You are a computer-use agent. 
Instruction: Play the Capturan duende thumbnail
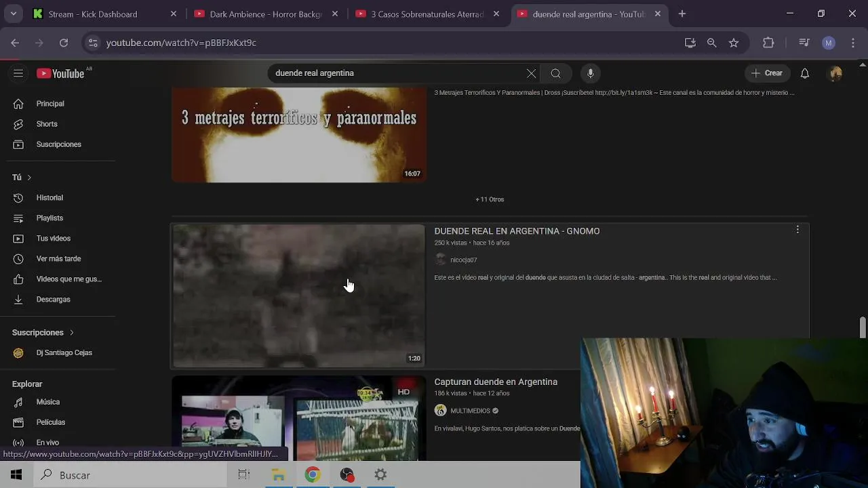[298, 418]
